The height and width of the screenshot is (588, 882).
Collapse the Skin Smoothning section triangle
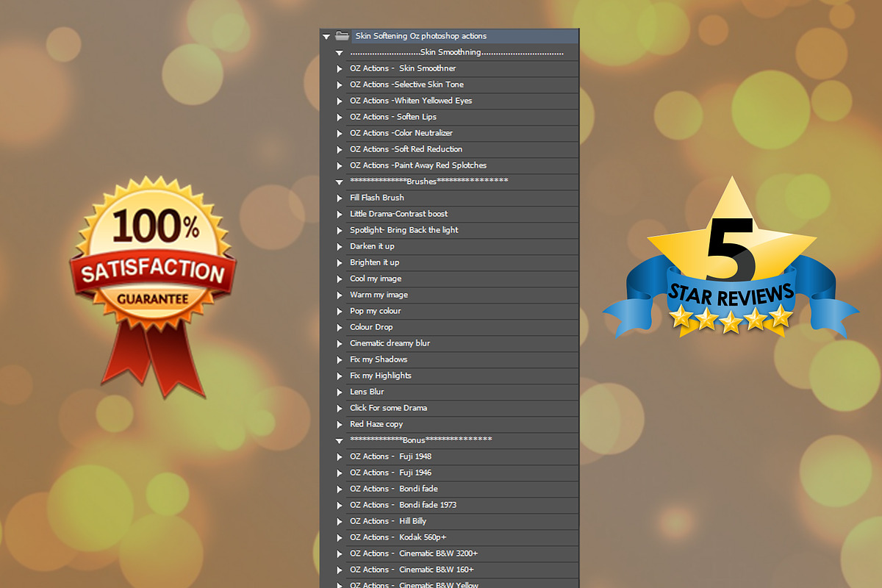[339, 53]
